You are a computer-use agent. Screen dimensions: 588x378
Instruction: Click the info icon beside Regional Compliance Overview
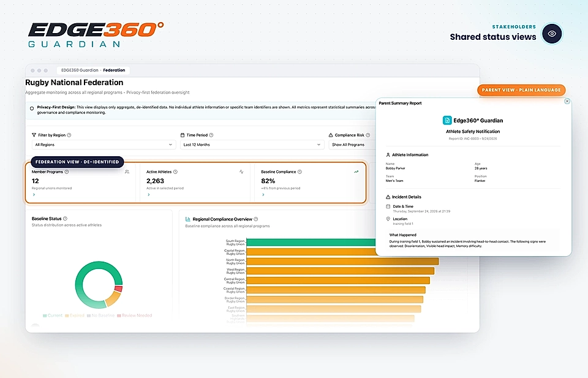point(256,219)
